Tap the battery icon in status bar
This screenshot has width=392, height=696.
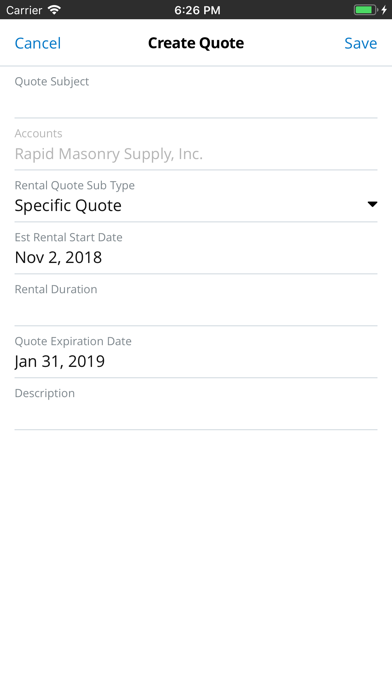tap(365, 10)
